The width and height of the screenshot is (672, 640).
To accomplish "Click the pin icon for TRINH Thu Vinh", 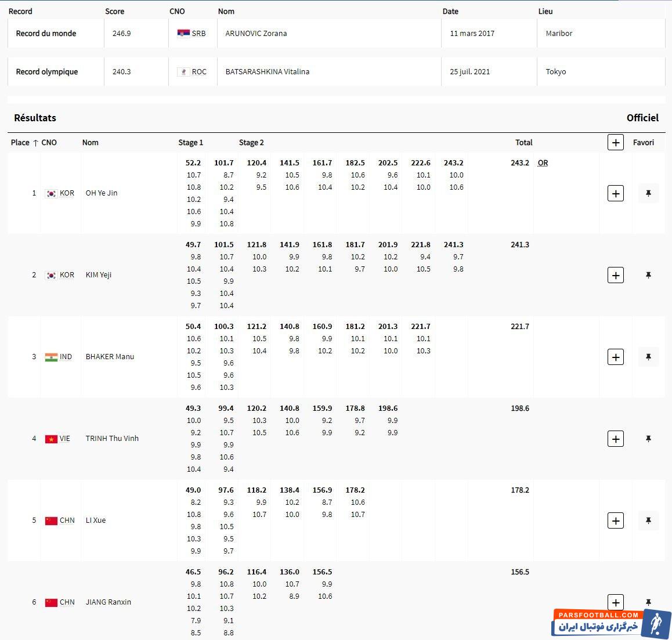I will (x=648, y=439).
